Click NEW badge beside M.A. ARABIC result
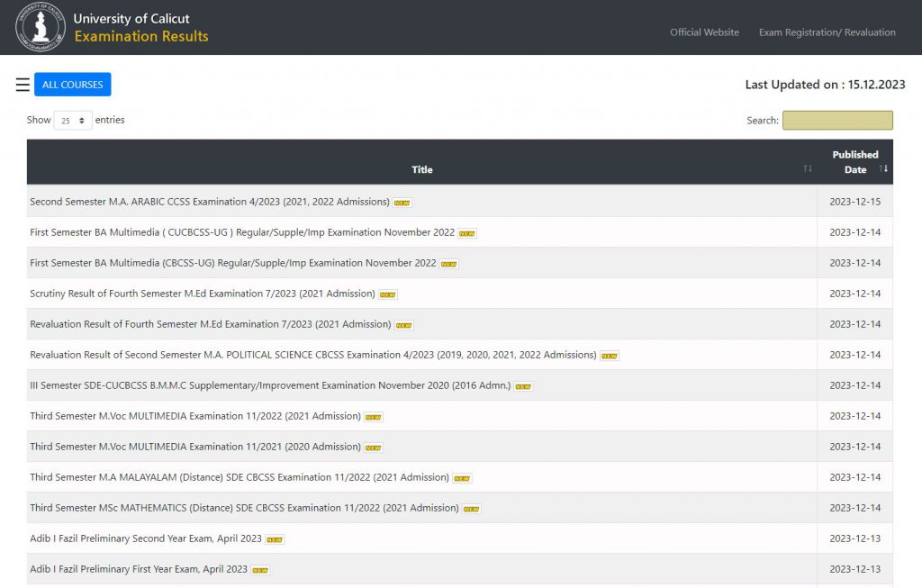Image resolution: width=922 pixels, height=588 pixels. [402, 203]
